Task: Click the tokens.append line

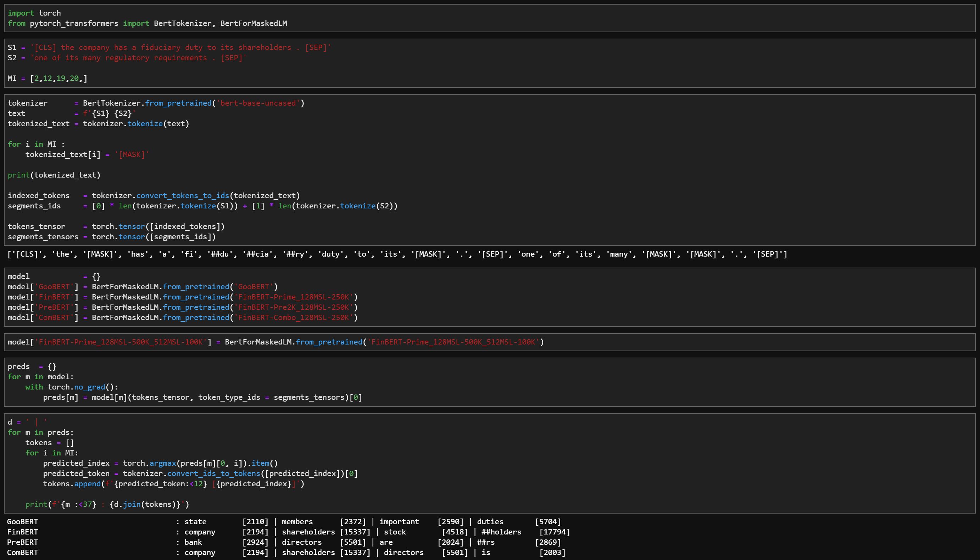Action: tap(173, 484)
